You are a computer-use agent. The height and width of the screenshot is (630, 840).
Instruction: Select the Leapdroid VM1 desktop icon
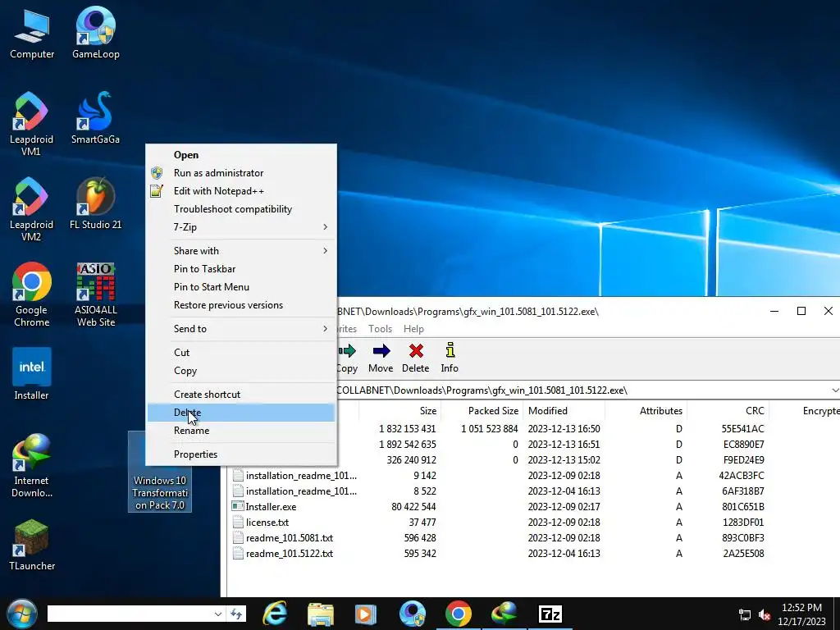click(32, 124)
